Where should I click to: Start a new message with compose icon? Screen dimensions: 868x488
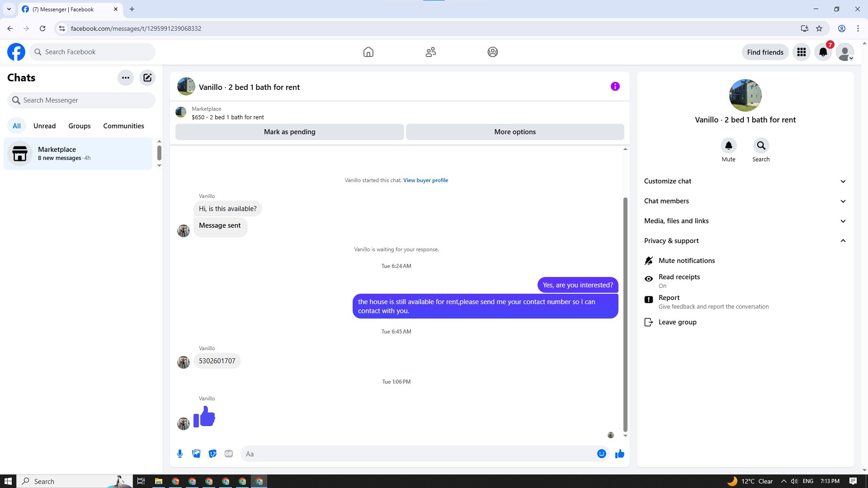147,78
